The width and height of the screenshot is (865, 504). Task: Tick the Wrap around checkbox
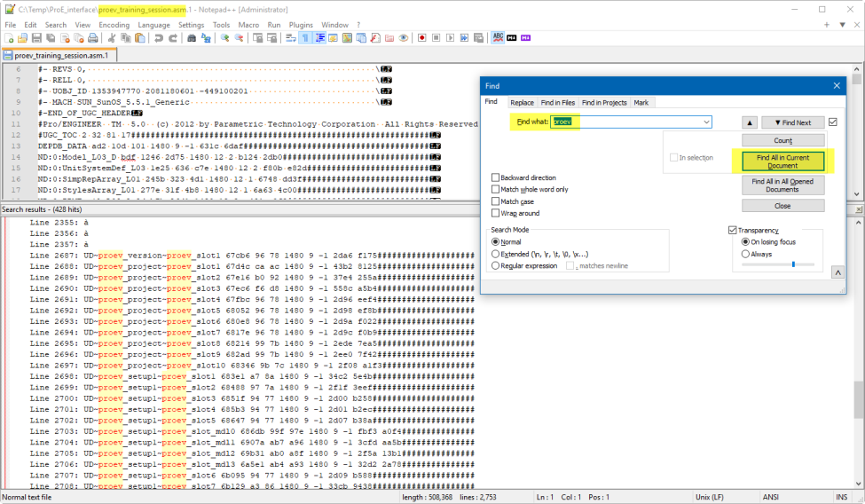pyautogui.click(x=495, y=213)
